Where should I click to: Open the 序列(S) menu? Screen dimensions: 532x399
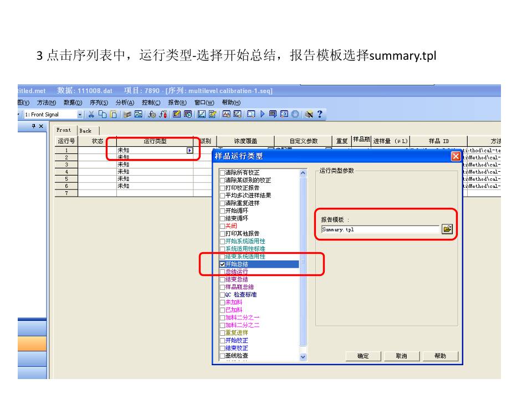pos(98,103)
